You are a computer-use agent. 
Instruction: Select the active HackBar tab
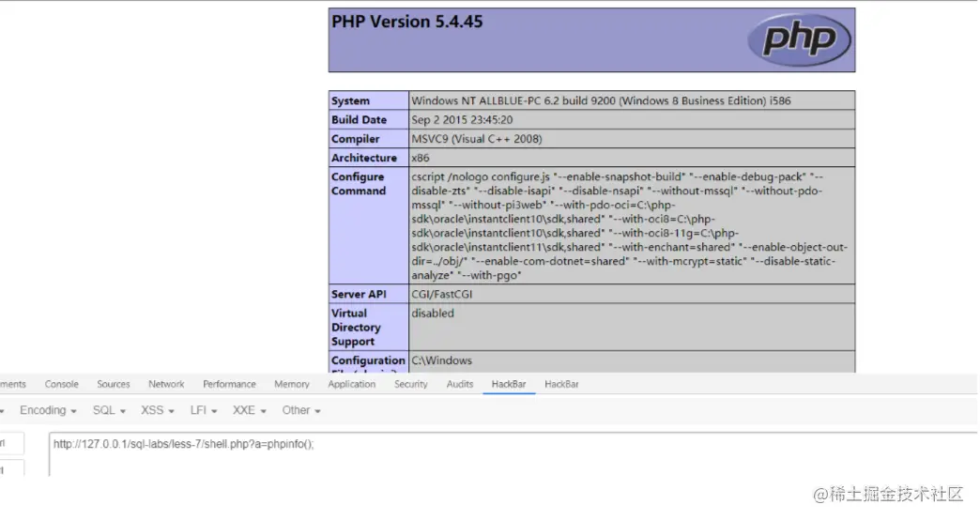coord(509,385)
